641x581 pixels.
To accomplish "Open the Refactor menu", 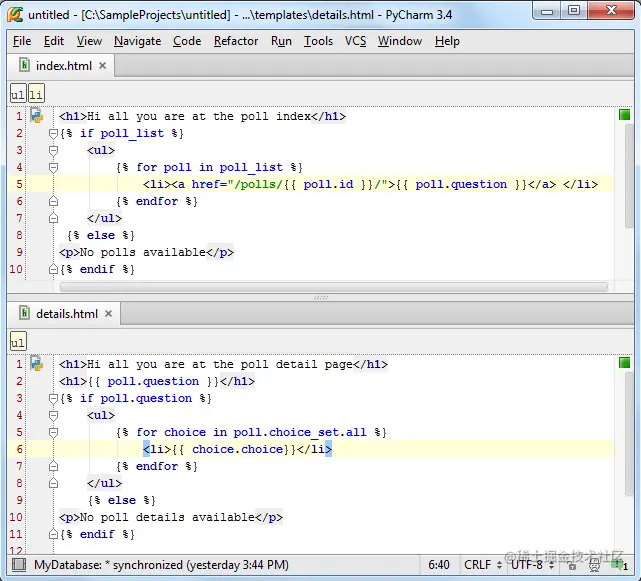I will [236, 41].
